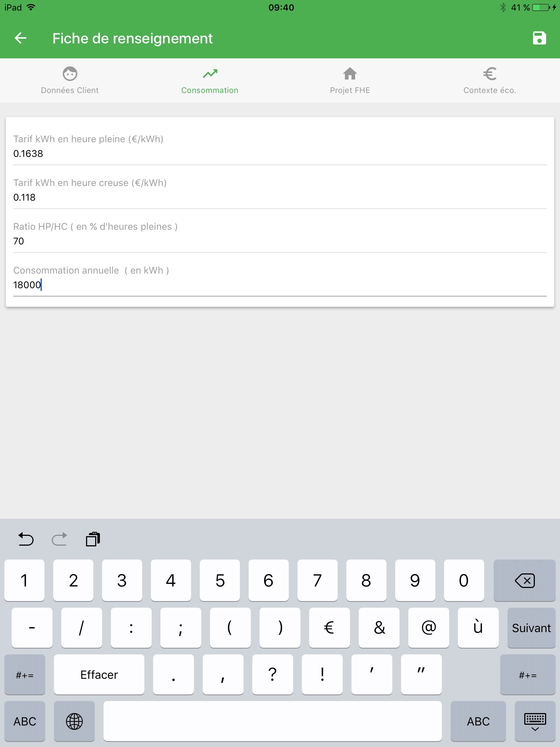
Task: Tap the exclamation mark key
Action: coord(322,674)
